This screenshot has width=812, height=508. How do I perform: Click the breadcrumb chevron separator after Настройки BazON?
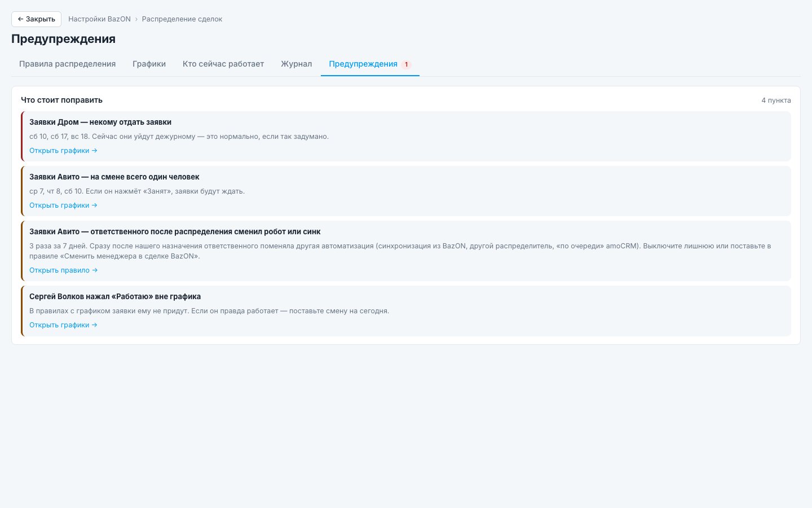[136, 19]
